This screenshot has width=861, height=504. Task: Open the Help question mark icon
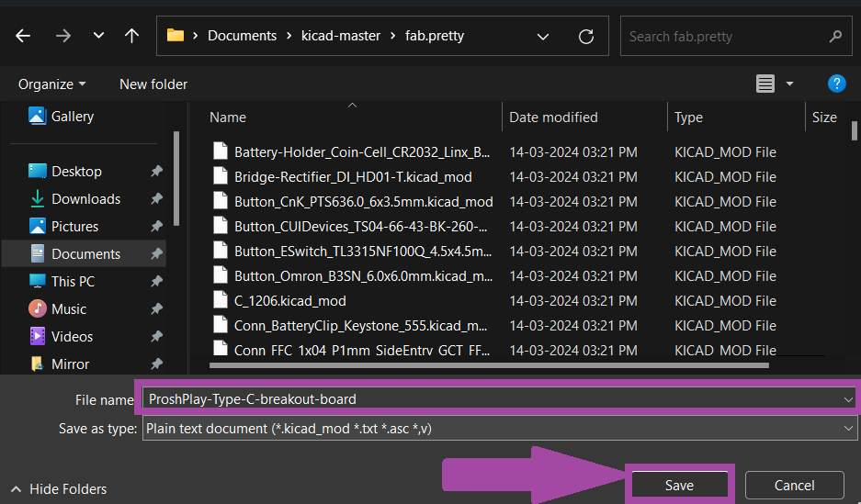pos(836,84)
